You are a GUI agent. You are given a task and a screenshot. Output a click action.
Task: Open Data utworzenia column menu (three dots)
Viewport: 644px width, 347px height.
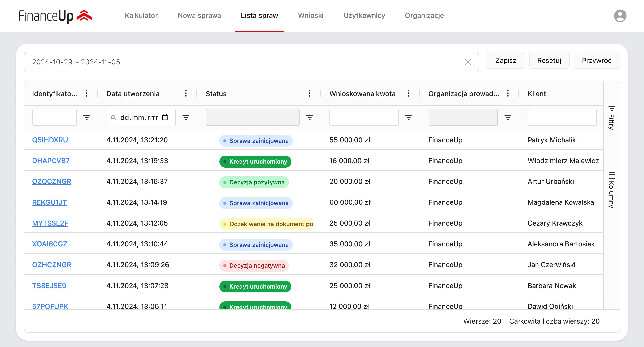pos(186,93)
